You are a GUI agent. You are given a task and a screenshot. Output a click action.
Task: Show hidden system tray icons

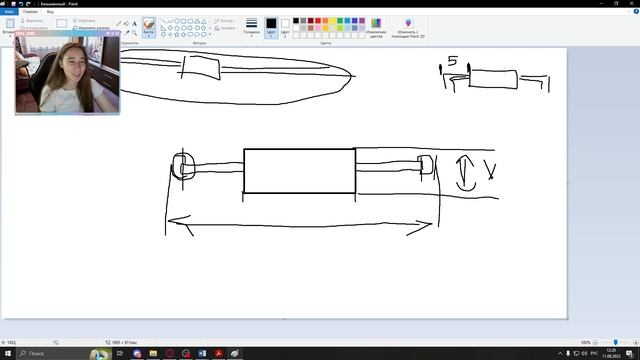point(560,353)
